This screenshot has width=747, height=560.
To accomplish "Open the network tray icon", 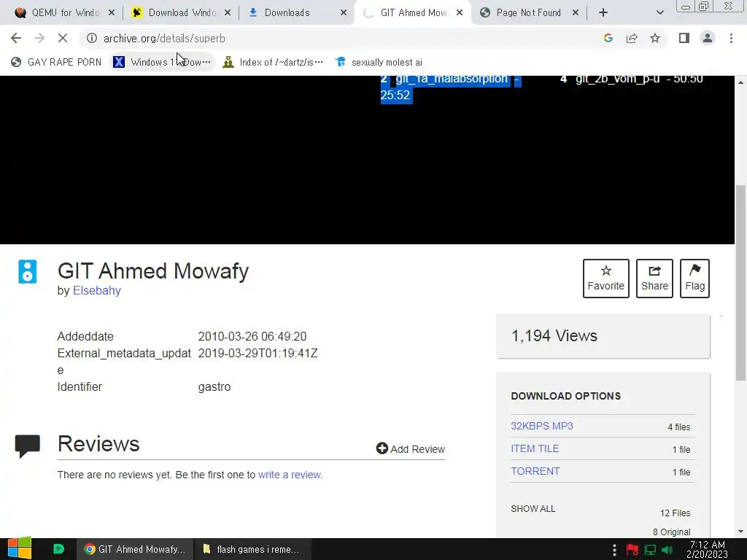I will click(650, 550).
